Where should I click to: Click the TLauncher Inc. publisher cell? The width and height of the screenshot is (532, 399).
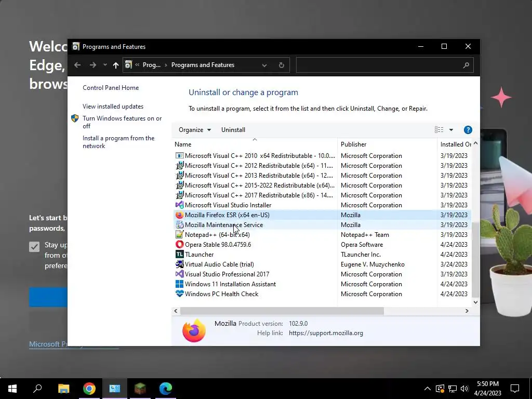tap(361, 255)
